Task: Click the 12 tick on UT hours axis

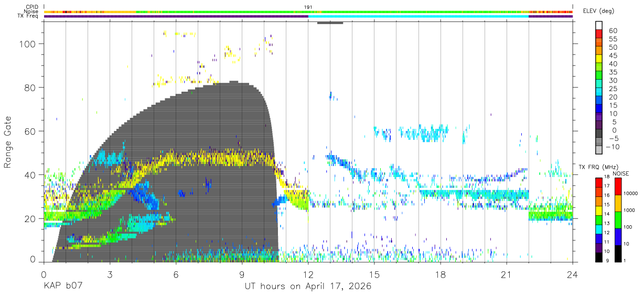Action: click(308, 274)
